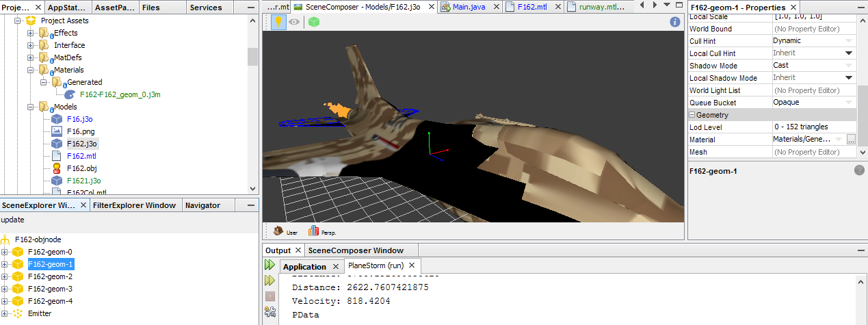Minimize the SceneExplorer panel group
868x325 pixels.
coord(252,204)
